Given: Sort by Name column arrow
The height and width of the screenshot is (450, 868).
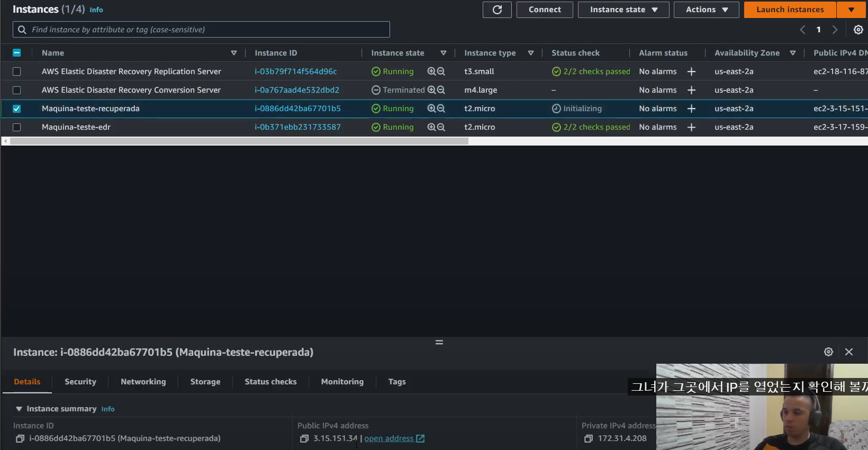Looking at the screenshot, I should [234, 53].
